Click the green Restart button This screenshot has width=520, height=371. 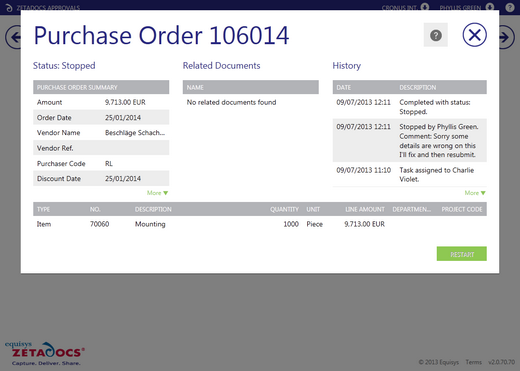pyautogui.click(x=462, y=254)
